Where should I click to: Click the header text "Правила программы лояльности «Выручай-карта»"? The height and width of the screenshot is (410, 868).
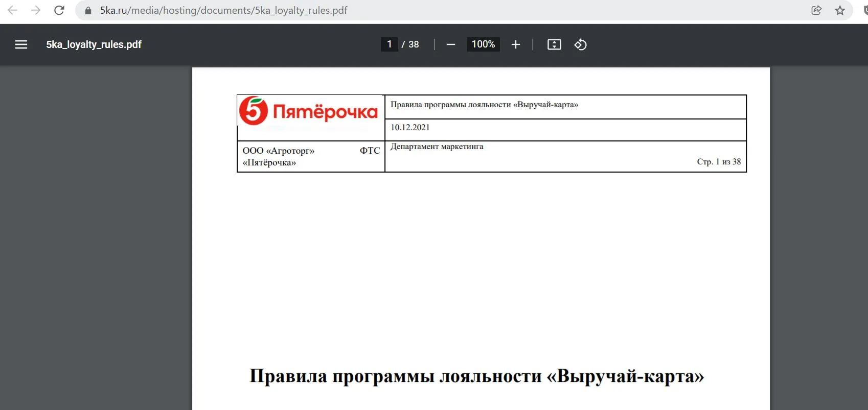click(x=484, y=105)
